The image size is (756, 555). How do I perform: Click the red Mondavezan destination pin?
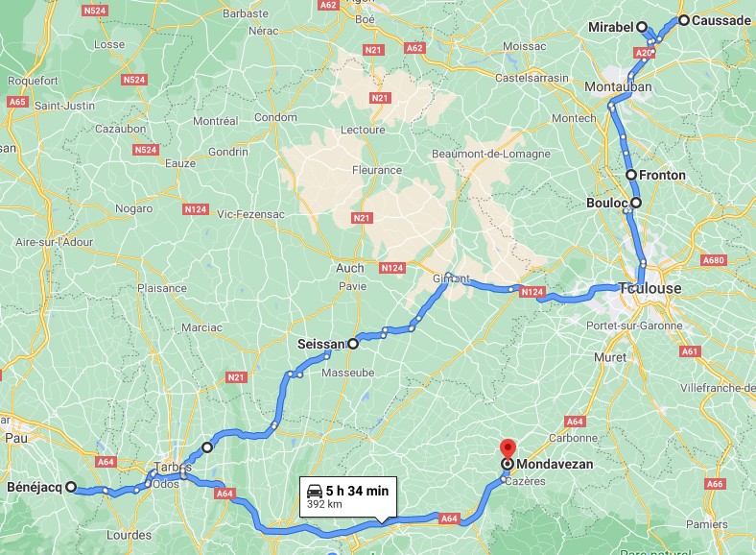click(508, 448)
